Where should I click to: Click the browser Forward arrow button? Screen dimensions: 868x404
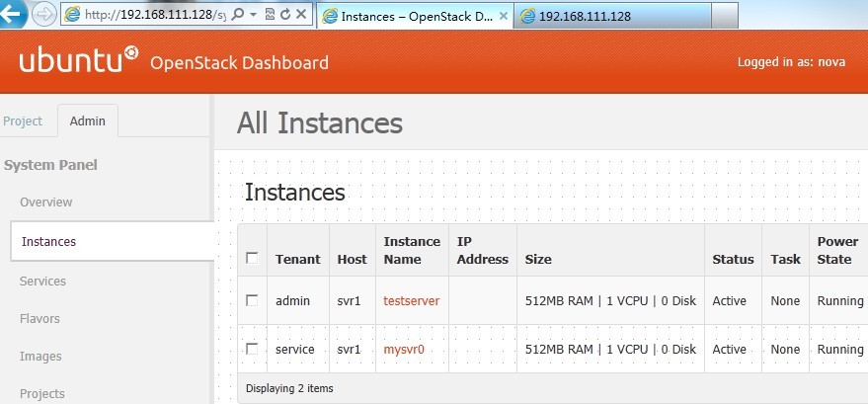(43, 15)
